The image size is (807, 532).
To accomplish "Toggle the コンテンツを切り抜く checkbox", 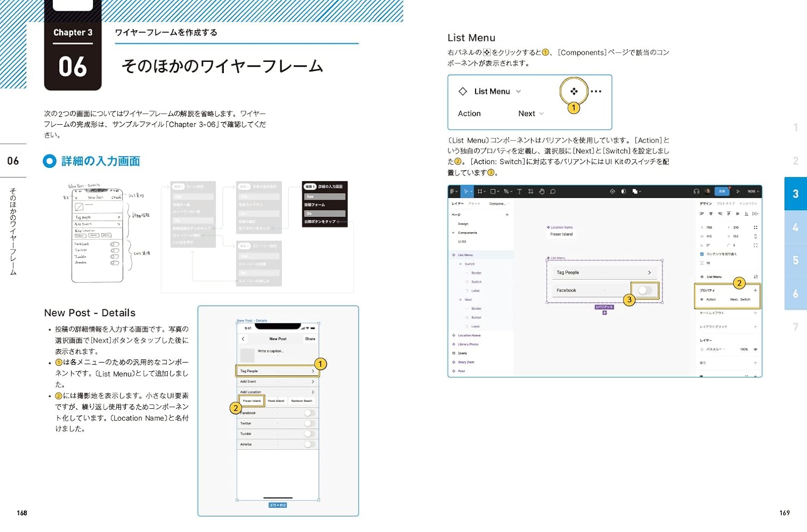I will coord(702,253).
